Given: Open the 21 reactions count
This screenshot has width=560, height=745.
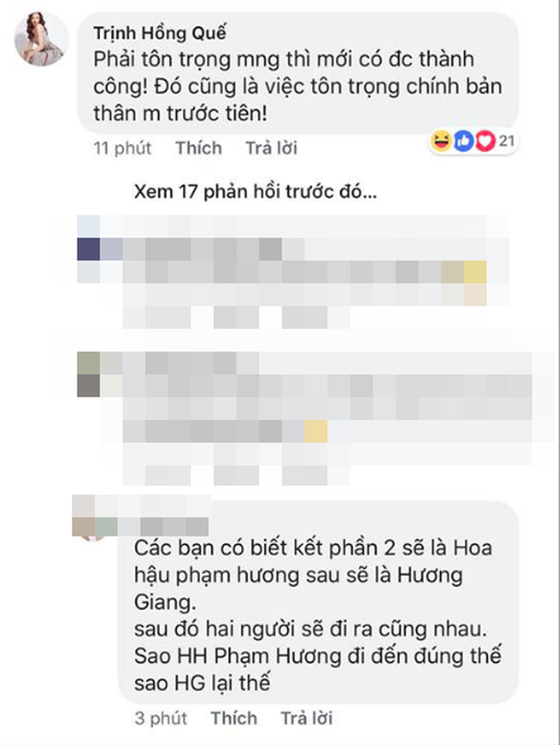Looking at the screenshot, I should [507, 140].
